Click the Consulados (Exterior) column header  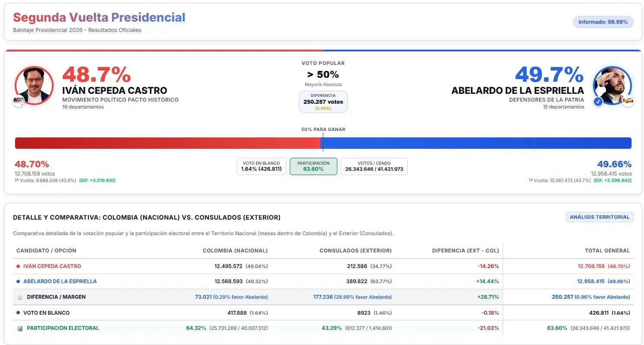pos(356,251)
